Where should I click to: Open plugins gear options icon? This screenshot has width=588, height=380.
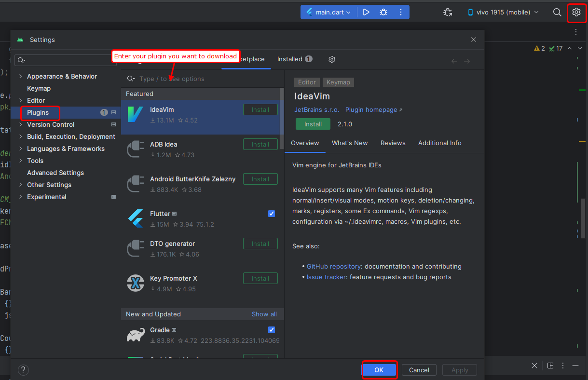332,59
